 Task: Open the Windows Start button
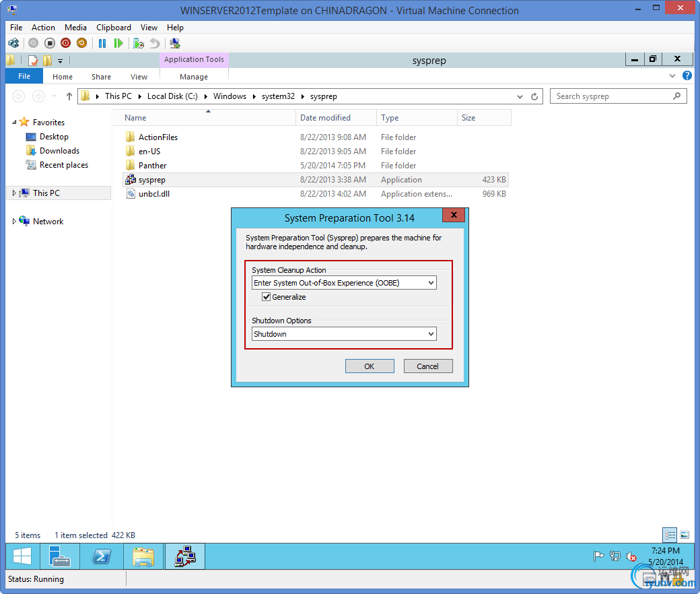click(22, 556)
